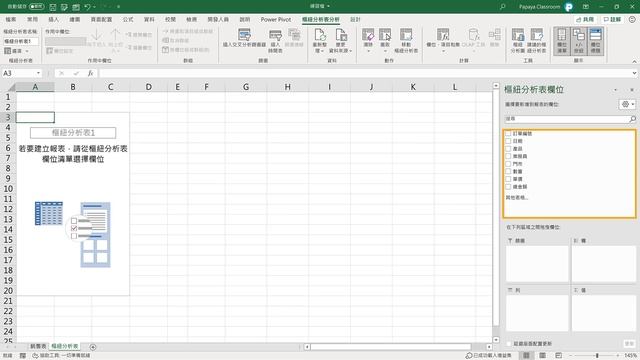The width and height of the screenshot is (640, 360).
Task: Click the macro record status bar icon
Action: click(x=23, y=356)
